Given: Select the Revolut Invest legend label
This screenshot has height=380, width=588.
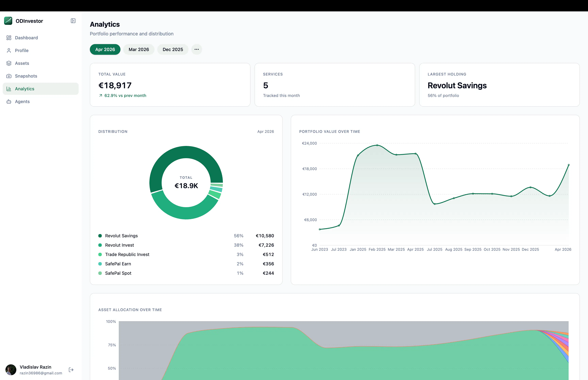Looking at the screenshot, I should [x=119, y=245].
